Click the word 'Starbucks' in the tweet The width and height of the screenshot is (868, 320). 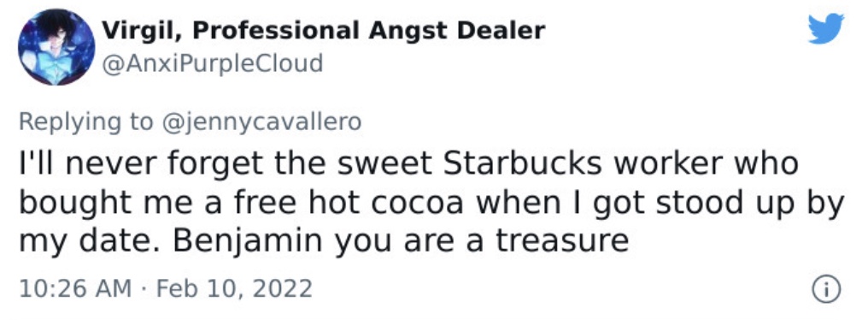[x=523, y=163]
